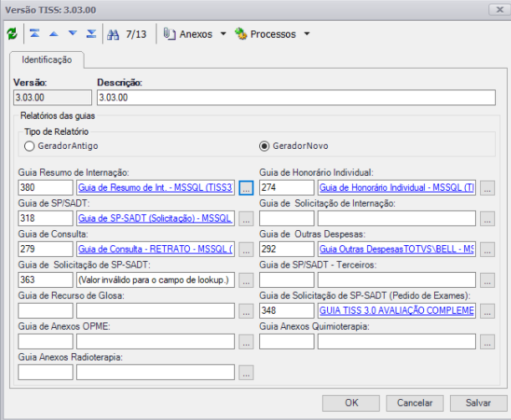Screen dimensions: 511x420
Task: Click the code field containing 292
Action: (287, 249)
